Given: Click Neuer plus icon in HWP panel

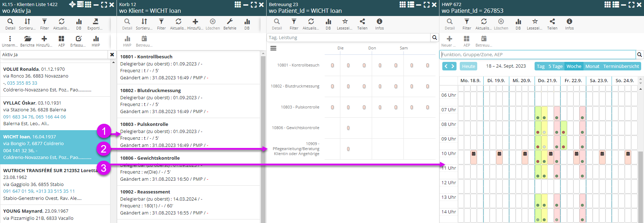Looking at the screenshot, I should click(x=449, y=39).
